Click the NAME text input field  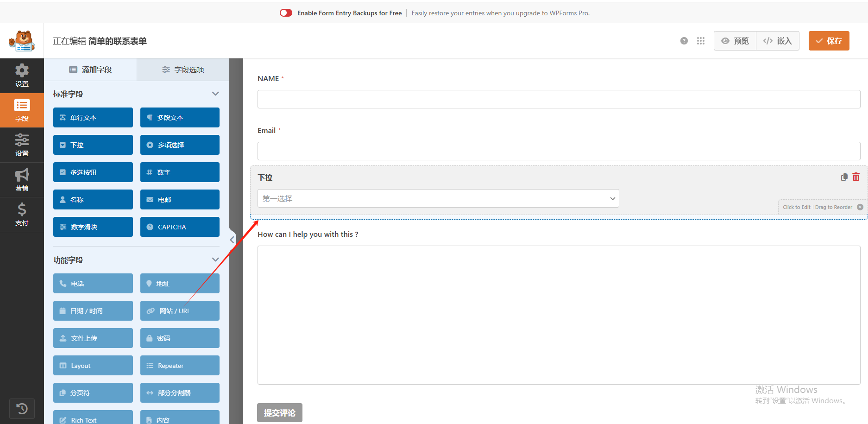[559, 99]
